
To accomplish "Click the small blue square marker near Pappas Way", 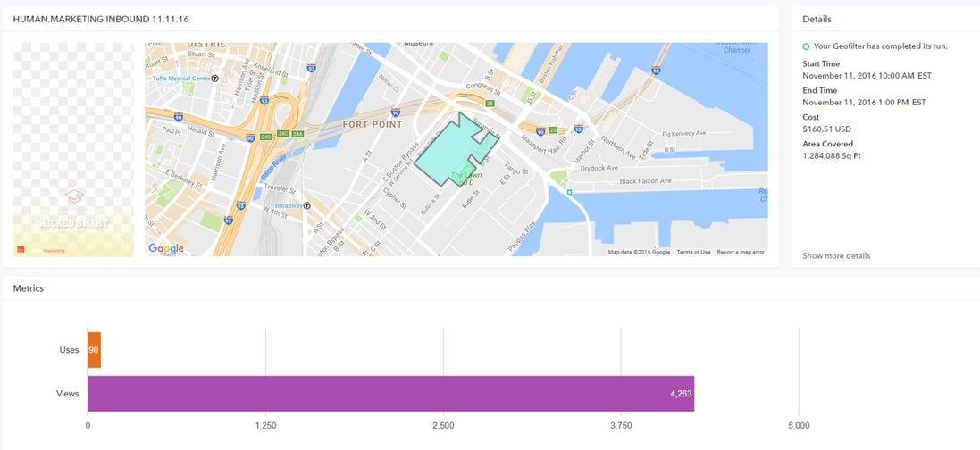I will [x=569, y=192].
